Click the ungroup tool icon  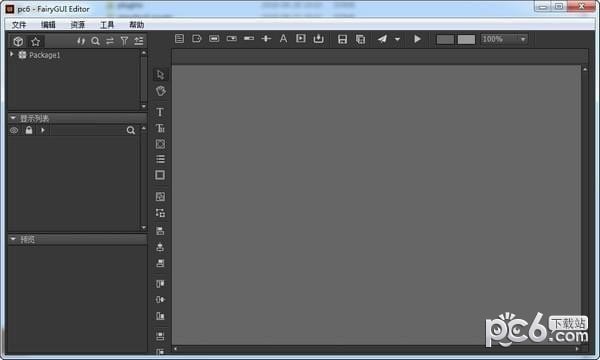[160, 213]
